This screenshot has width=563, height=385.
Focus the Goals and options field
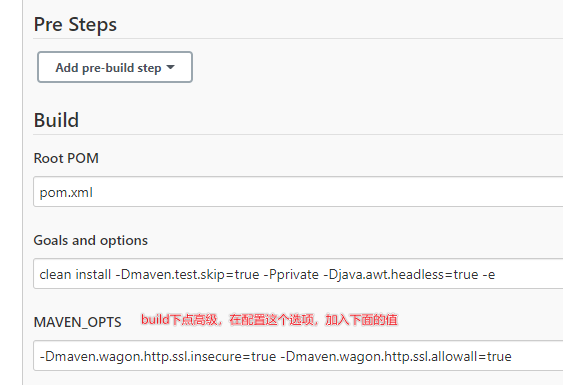(298, 273)
